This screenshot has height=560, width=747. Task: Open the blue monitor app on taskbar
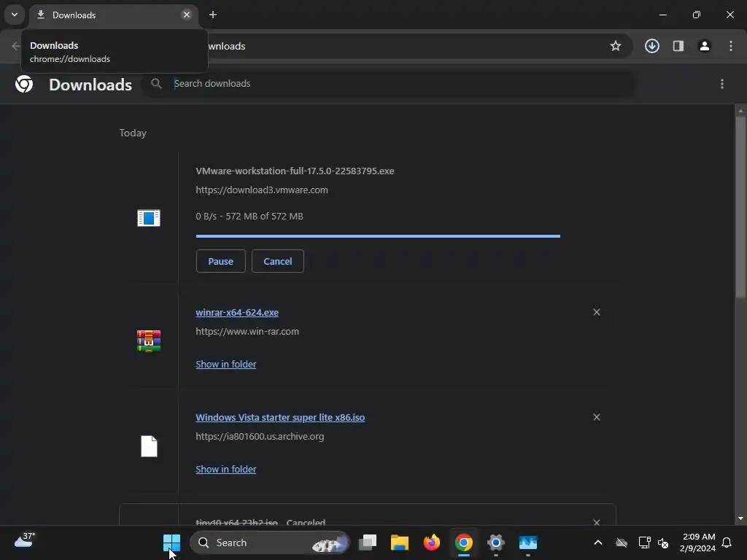click(528, 542)
